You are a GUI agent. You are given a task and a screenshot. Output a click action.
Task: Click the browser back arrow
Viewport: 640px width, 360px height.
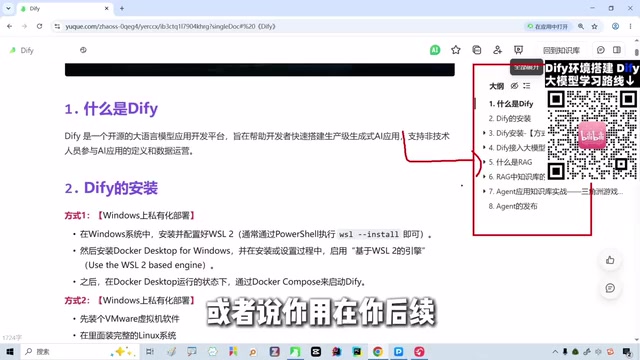9,26
